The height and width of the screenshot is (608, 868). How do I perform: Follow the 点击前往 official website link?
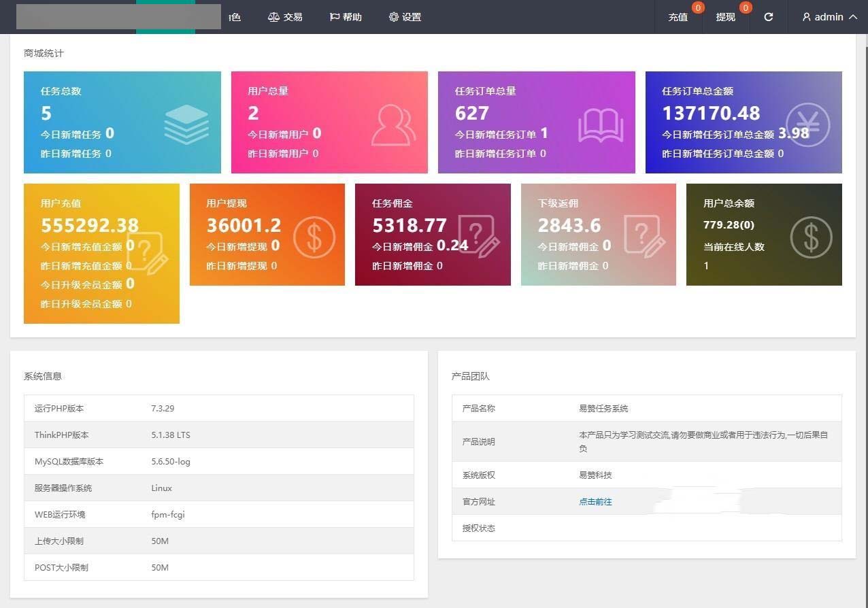point(595,502)
